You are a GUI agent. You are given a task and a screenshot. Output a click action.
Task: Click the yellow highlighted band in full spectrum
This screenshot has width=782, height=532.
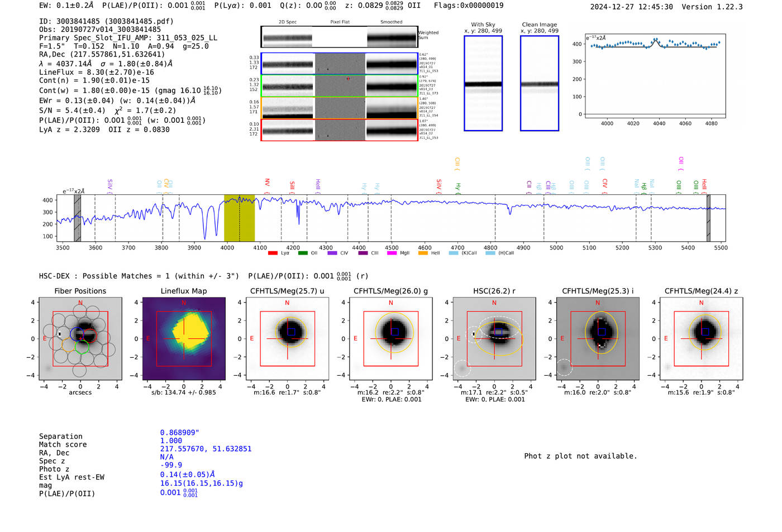pyautogui.click(x=239, y=218)
